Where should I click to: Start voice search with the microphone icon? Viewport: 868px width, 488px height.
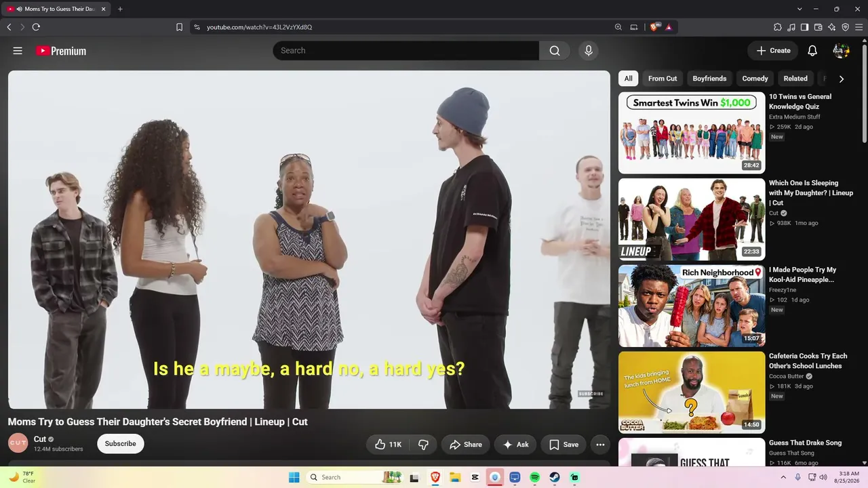pos(588,51)
